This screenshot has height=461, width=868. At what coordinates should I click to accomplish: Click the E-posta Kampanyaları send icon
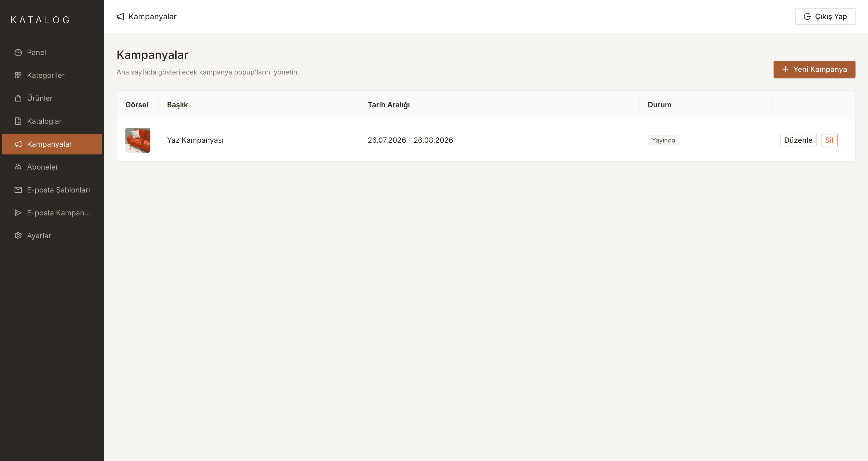coord(18,213)
